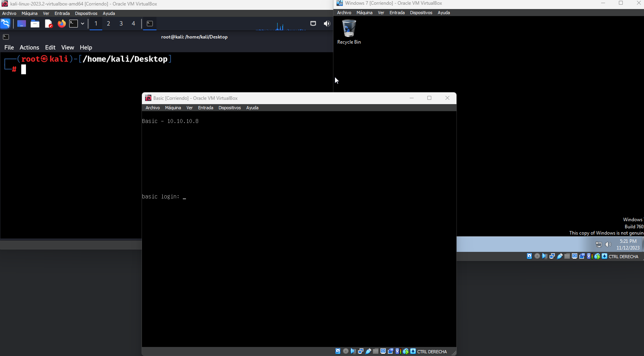Click display settings icon in Basic VM status bar
644x356 pixels.
point(383,351)
